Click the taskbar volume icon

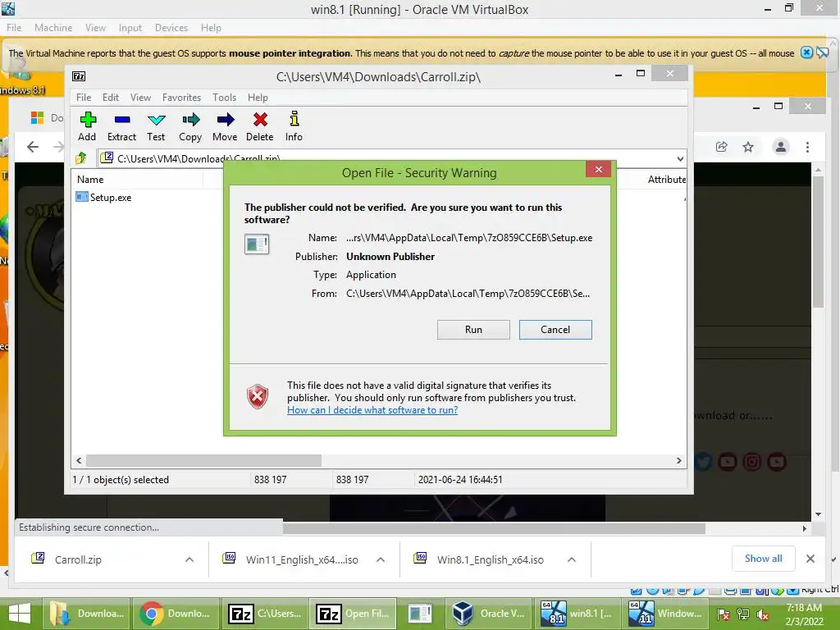click(762, 614)
